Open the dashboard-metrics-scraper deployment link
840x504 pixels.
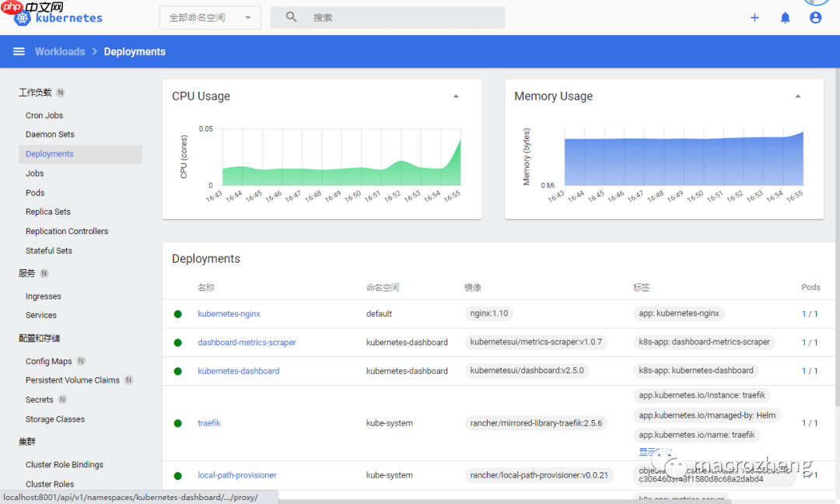pyautogui.click(x=247, y=342)
